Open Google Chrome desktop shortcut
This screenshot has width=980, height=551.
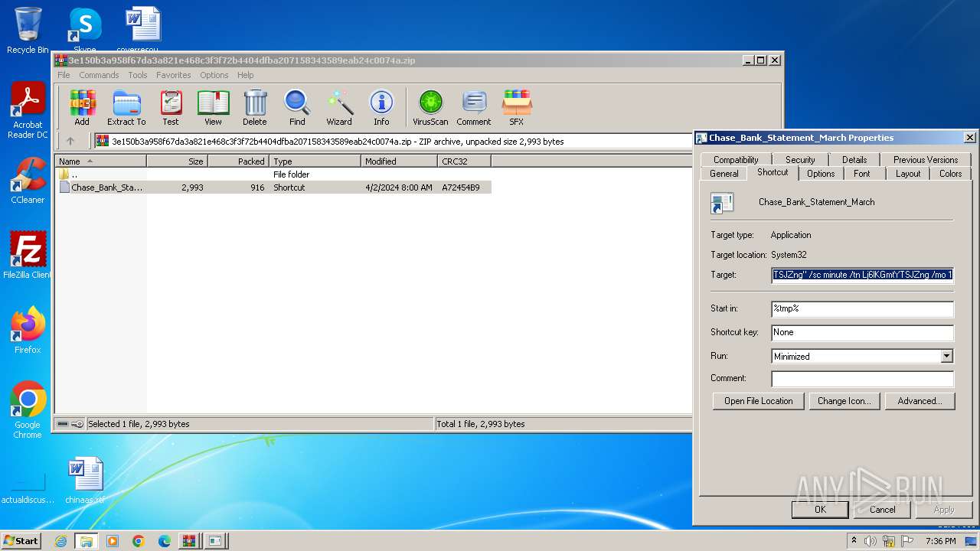pyautogui.click(x=28, y=409)
